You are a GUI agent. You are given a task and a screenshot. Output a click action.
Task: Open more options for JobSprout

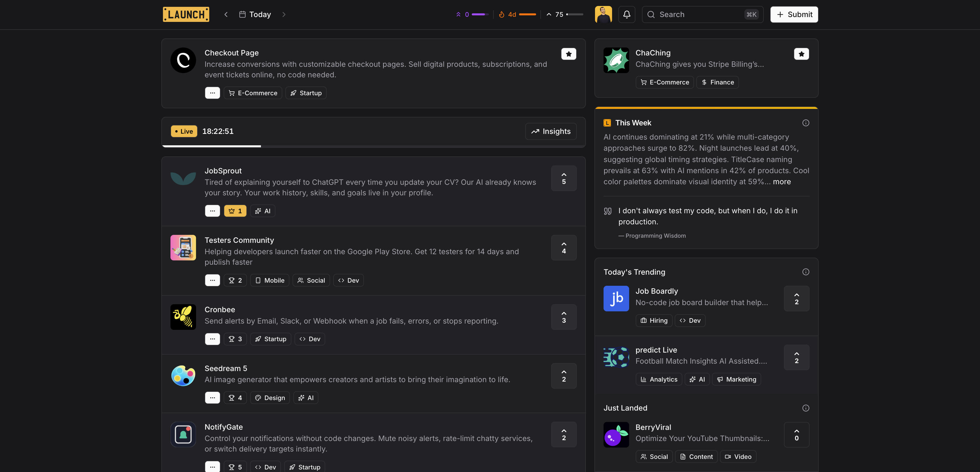click(212, 211)
